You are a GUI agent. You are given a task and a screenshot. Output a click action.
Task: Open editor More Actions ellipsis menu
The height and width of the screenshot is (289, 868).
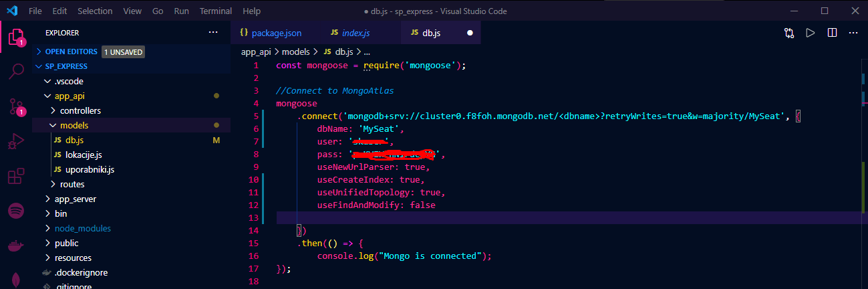pyautogui.click(x=853, y=32)
